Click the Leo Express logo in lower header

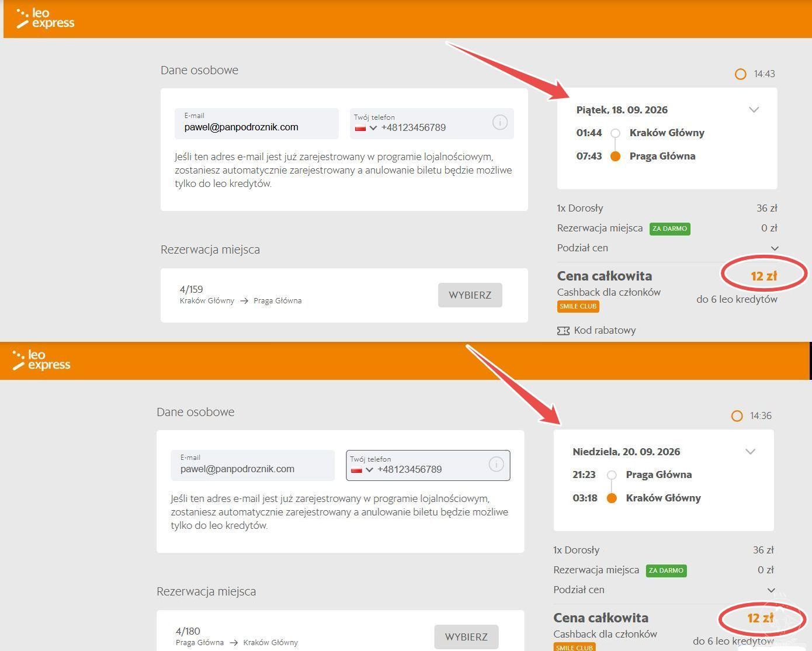(x=41, y=360)
